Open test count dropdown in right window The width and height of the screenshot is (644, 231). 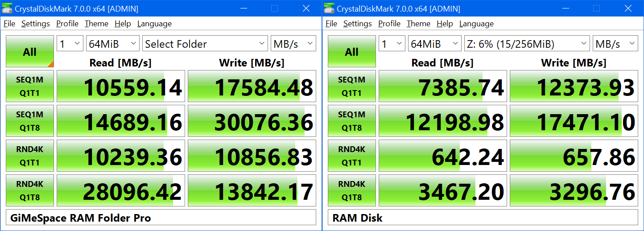coord(392,44)
